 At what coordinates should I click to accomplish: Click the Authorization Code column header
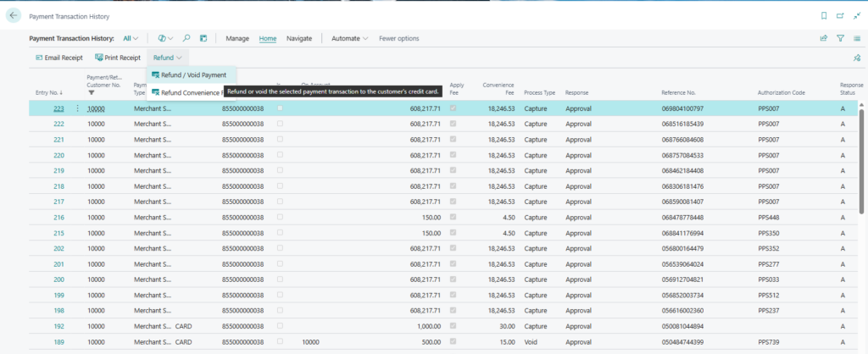pyautogui.click(x=781, y=93)
